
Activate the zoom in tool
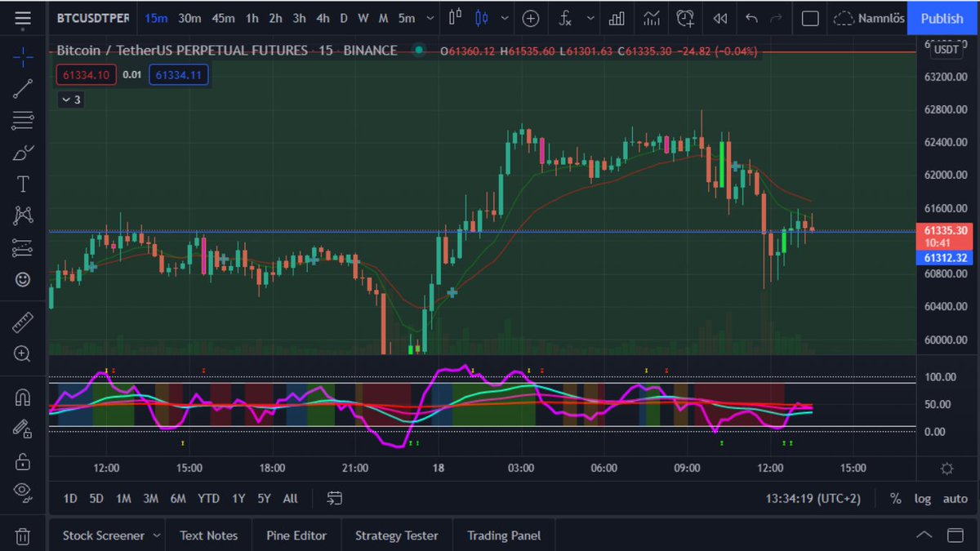click(x=23, y=354)
